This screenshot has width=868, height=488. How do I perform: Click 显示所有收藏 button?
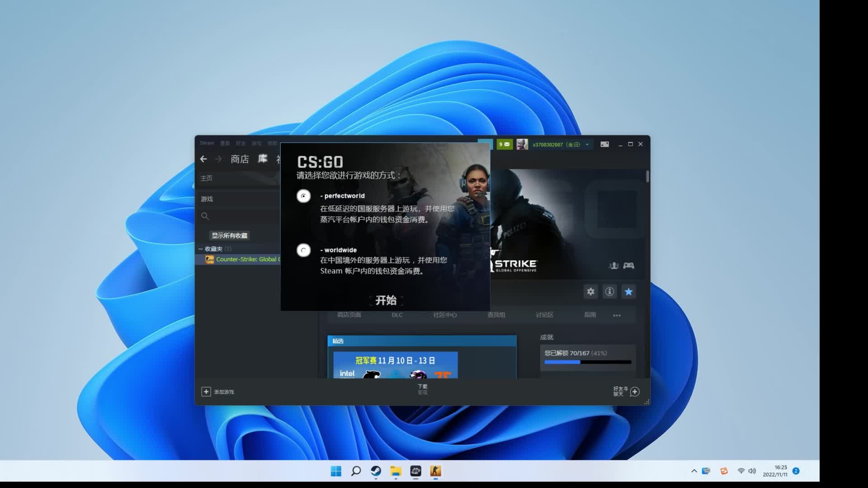pos(230,235)
